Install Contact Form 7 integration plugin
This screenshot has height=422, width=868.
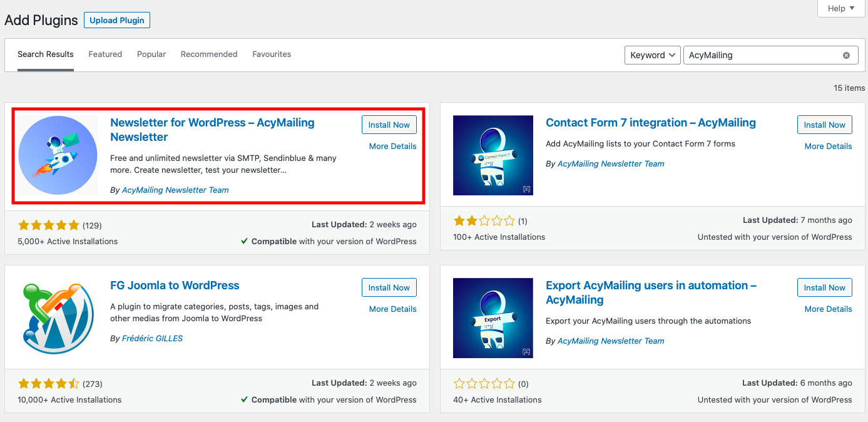coord(825,125)
